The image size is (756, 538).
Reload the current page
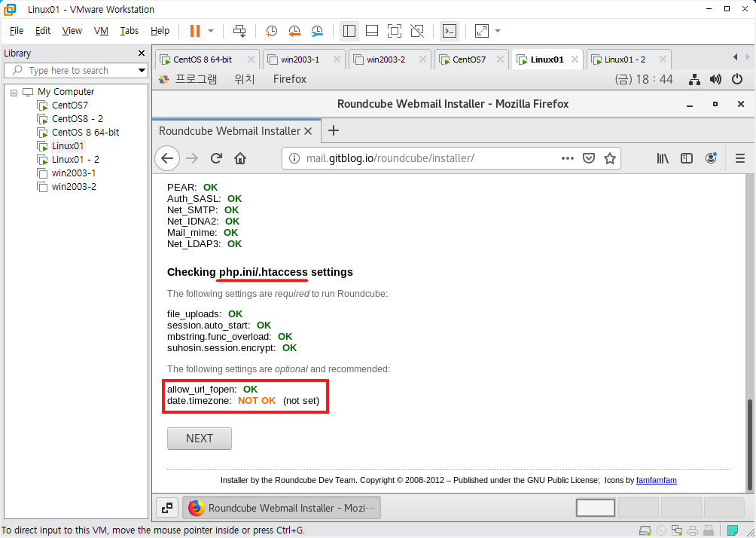216,158
